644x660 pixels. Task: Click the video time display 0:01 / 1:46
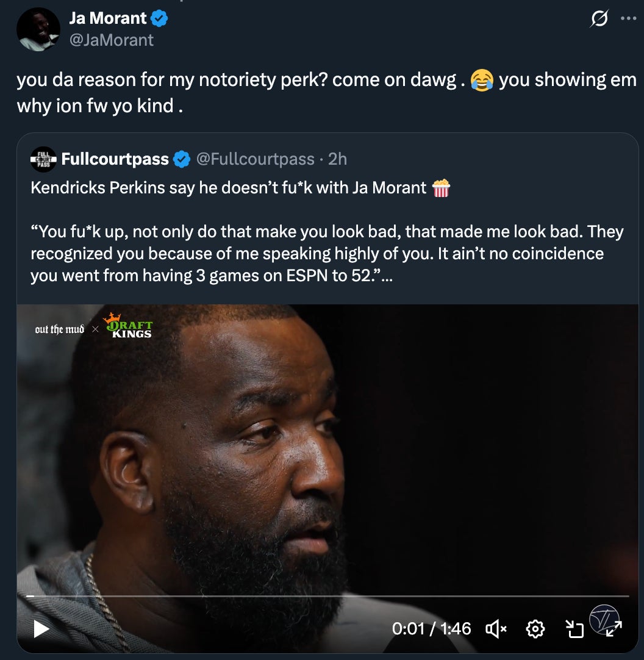pyautogui.click(x=431, y=628)
